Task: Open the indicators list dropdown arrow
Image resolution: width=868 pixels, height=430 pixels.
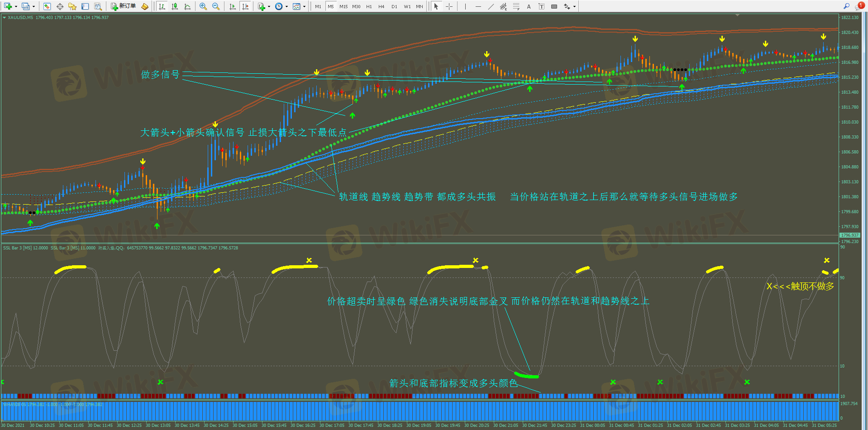Action: click(269, 6)
